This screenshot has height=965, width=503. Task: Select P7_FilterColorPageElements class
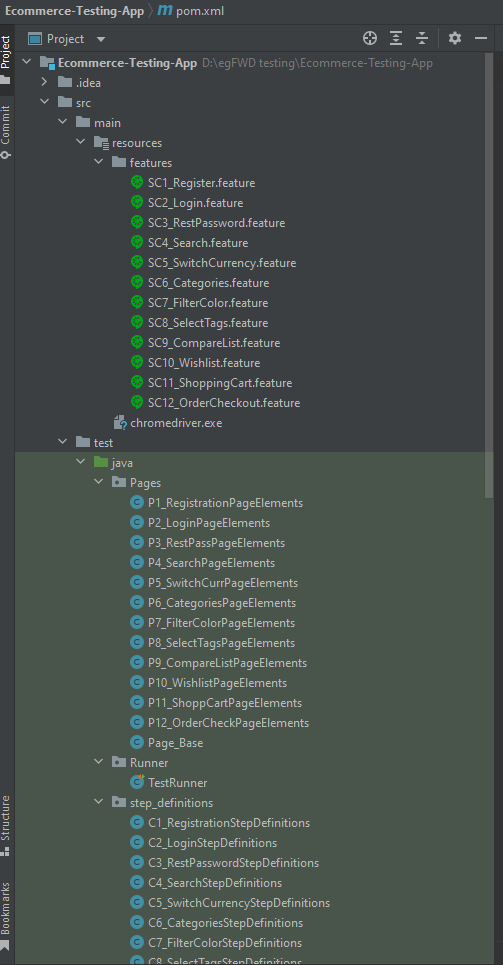coord(221,623)
